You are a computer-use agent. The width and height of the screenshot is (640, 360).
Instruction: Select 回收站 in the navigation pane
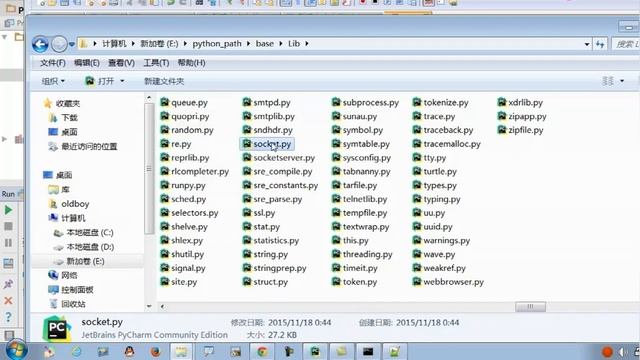67,304
